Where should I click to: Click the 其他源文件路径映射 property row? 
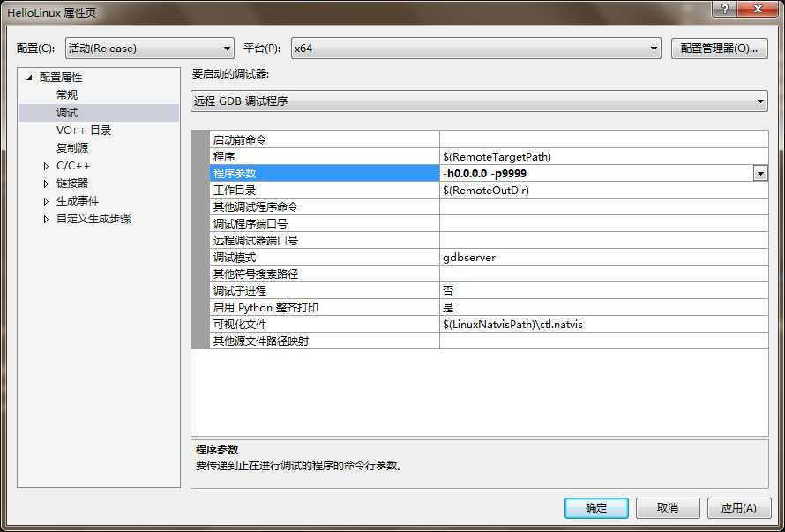489,341
